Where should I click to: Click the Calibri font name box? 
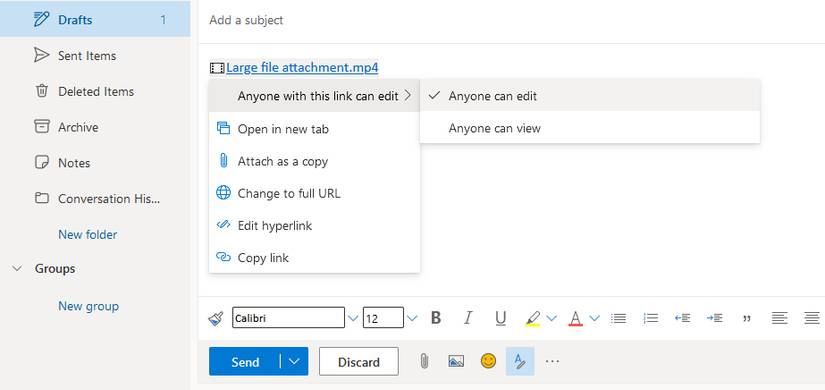[288, 318]
